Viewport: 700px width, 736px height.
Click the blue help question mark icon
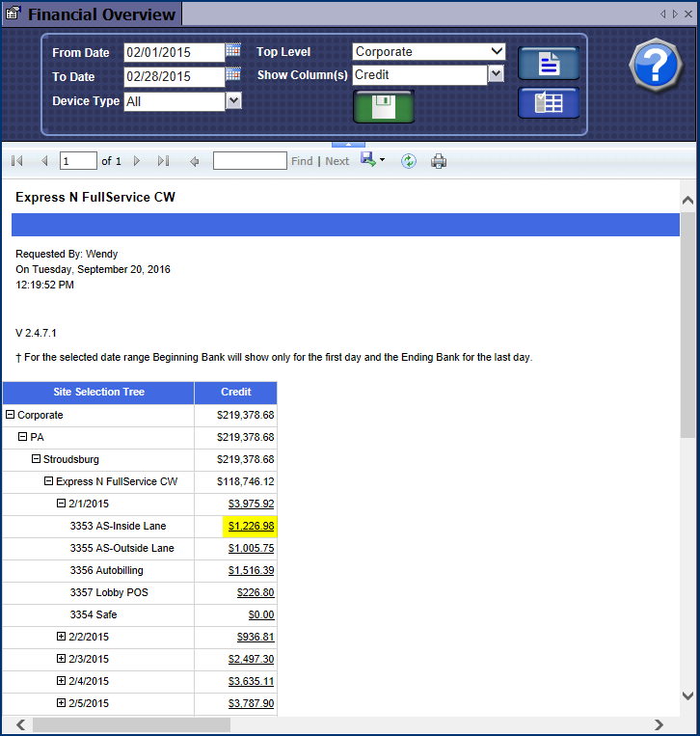tap(656, 67)
